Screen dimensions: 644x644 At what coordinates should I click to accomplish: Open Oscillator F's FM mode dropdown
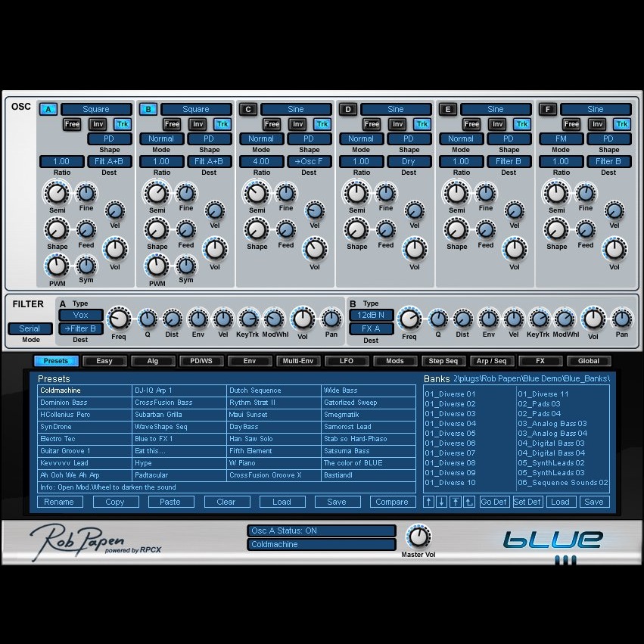(x=560, y=139)
